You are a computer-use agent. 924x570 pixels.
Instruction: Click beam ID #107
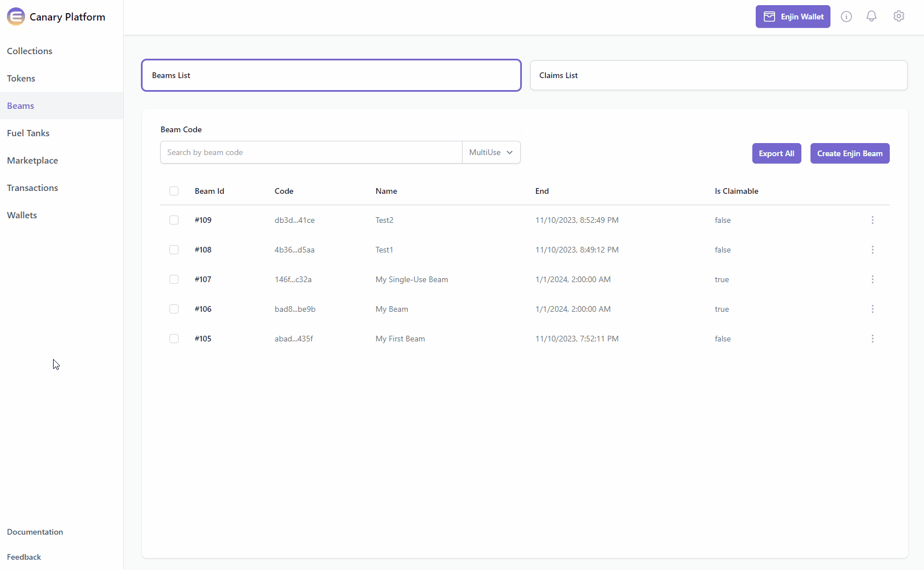click(x=203, y=279)
